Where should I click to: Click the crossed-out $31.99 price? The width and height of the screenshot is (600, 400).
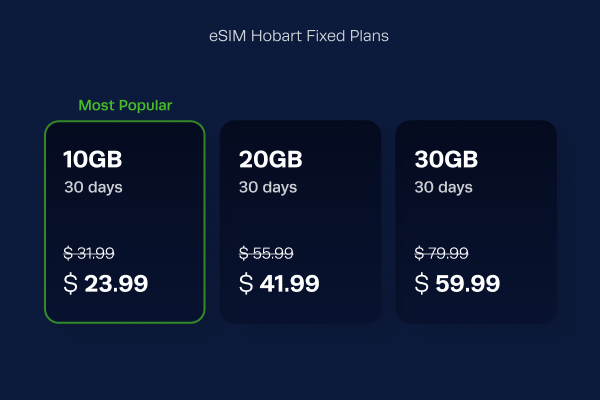(x=89, y=253)
